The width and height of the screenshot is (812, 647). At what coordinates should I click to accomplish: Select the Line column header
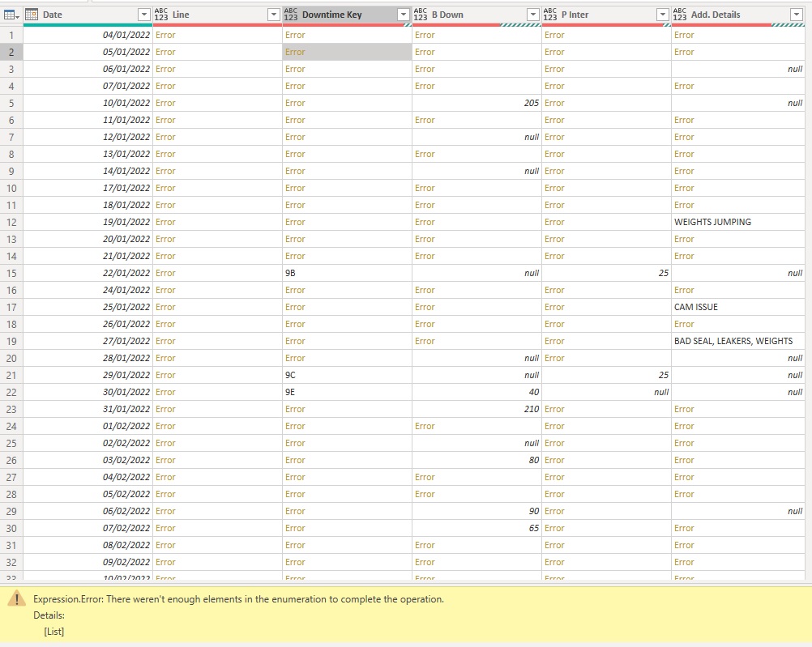tap(217, 15)
